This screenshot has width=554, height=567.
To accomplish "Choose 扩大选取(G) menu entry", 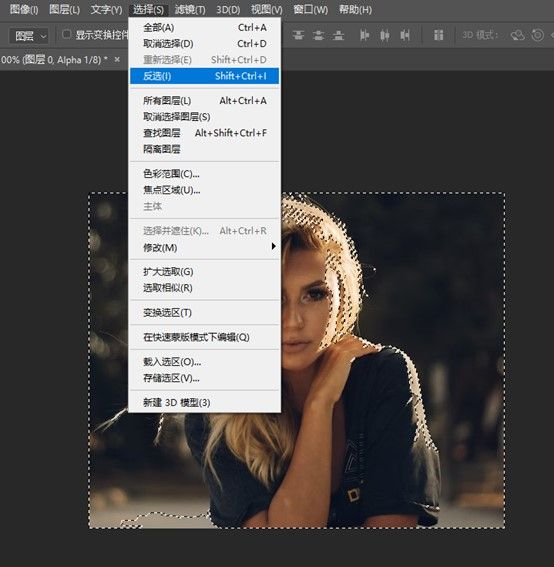I will tap(205, 272).
